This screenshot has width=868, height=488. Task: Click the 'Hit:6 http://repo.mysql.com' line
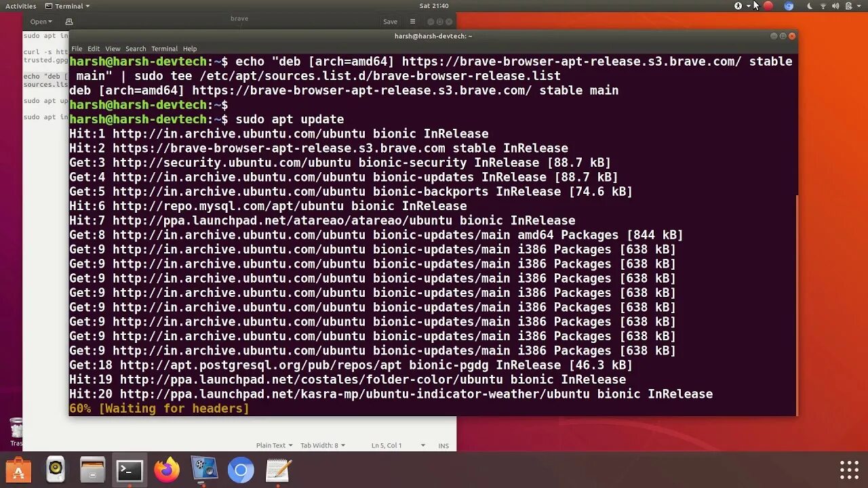(268, 206)
